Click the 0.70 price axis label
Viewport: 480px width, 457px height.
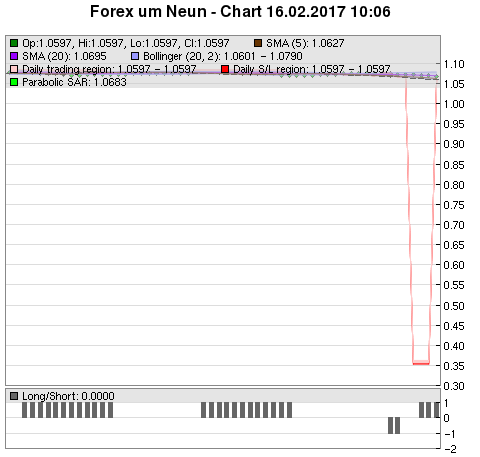click(x=454, y=225)
